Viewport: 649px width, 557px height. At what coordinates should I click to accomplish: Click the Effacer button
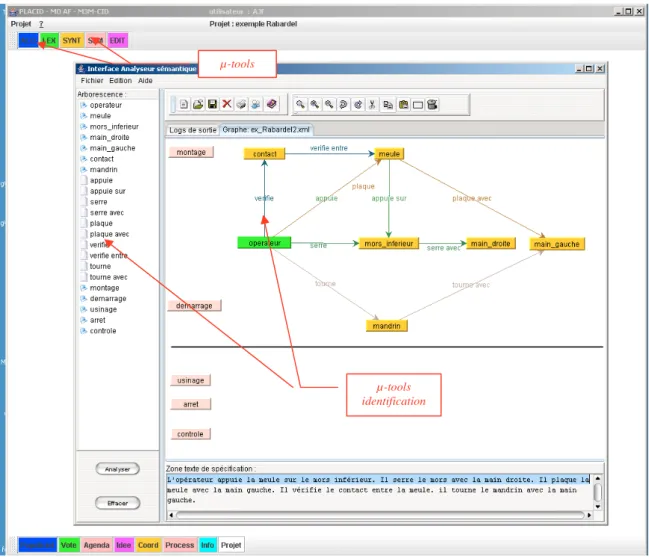click(118, 503)
